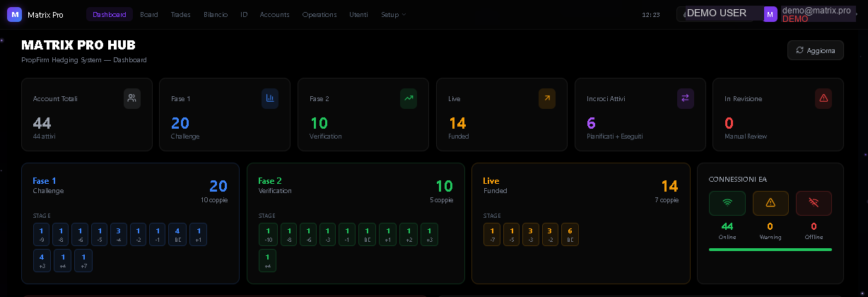Screen dimensions: 868x297
Task: Select Fase 2 stage +4 tile
Action: click(268, 261)
